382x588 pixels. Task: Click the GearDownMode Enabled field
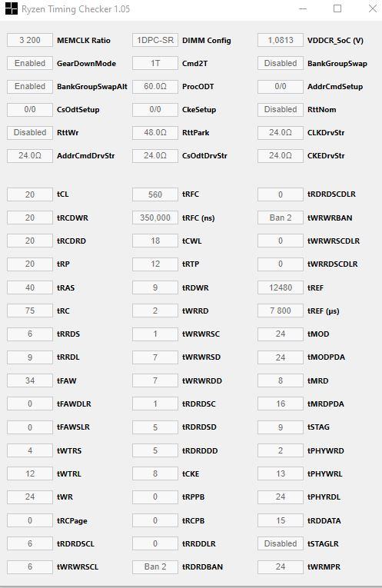click(x=30, y=63)
